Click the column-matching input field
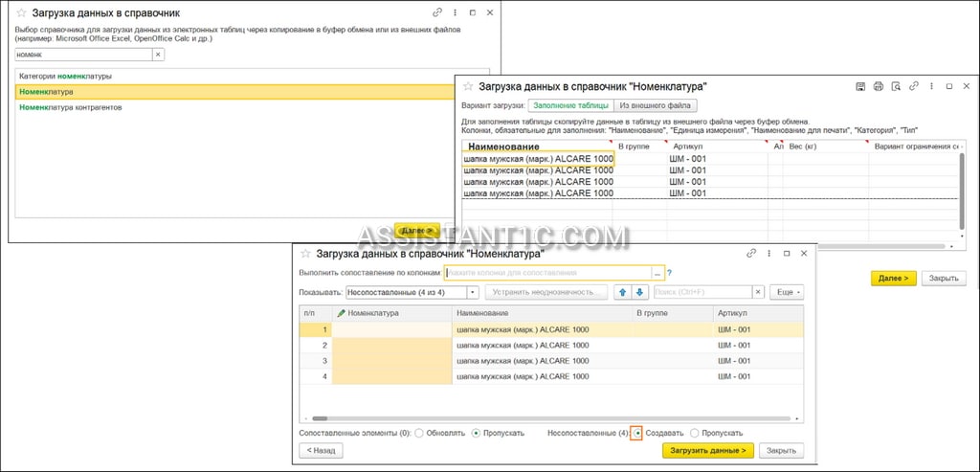This screenshot has width=980, height=472. 548,273
